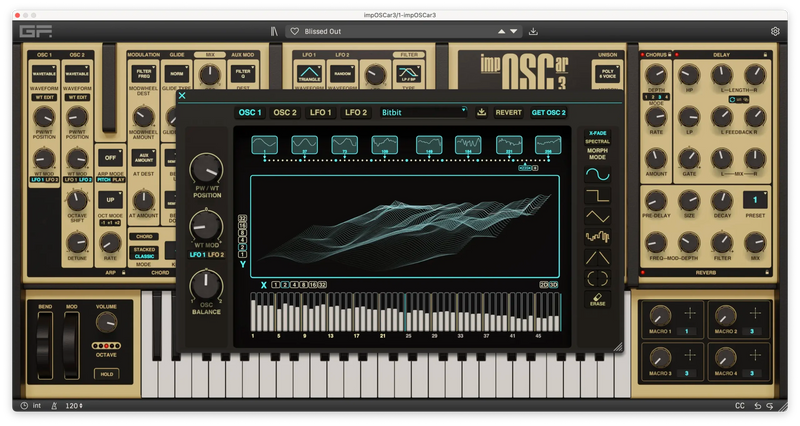Open the Bitbit wavetable dropdown

423,112
